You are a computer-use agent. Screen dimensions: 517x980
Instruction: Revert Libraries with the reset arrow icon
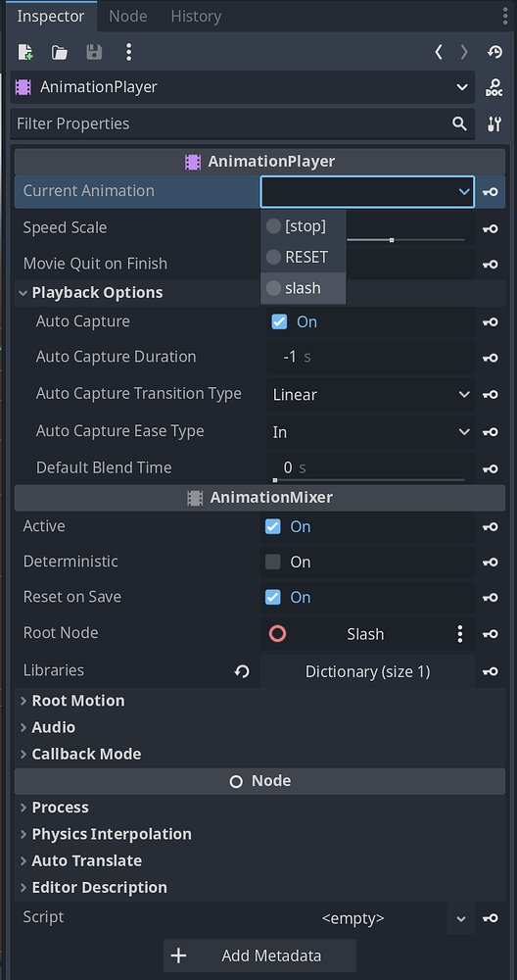coord(242,671)
